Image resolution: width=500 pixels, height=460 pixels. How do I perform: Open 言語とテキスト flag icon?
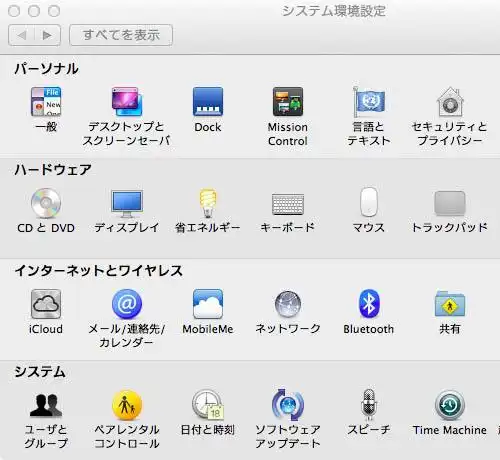click(x=369, y=102)
